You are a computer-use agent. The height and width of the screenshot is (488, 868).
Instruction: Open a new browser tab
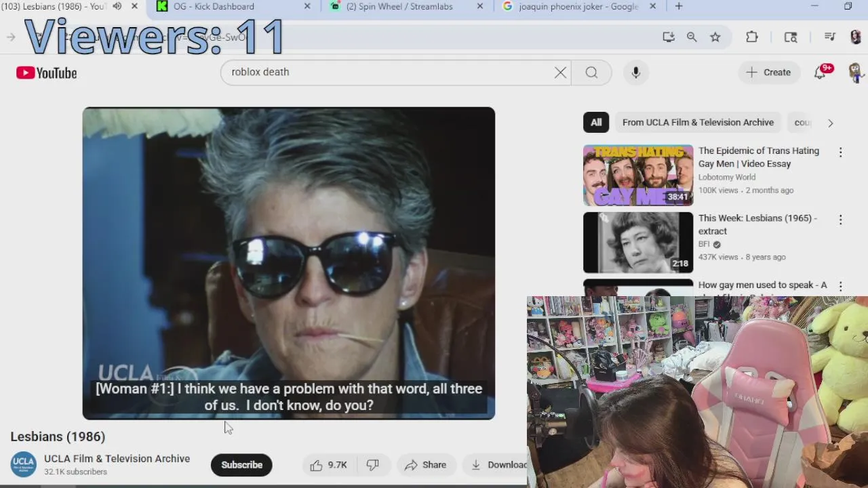pyautogui.click(x=679, y=7)
